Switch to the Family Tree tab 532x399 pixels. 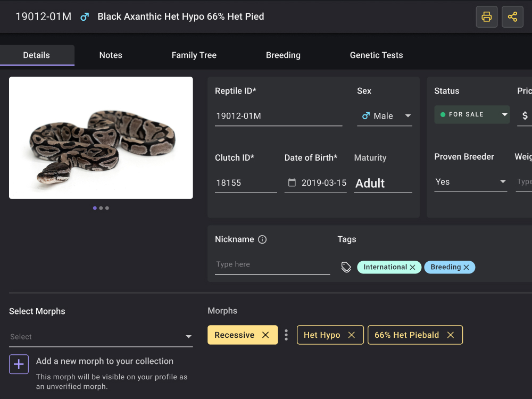[194, 55]
